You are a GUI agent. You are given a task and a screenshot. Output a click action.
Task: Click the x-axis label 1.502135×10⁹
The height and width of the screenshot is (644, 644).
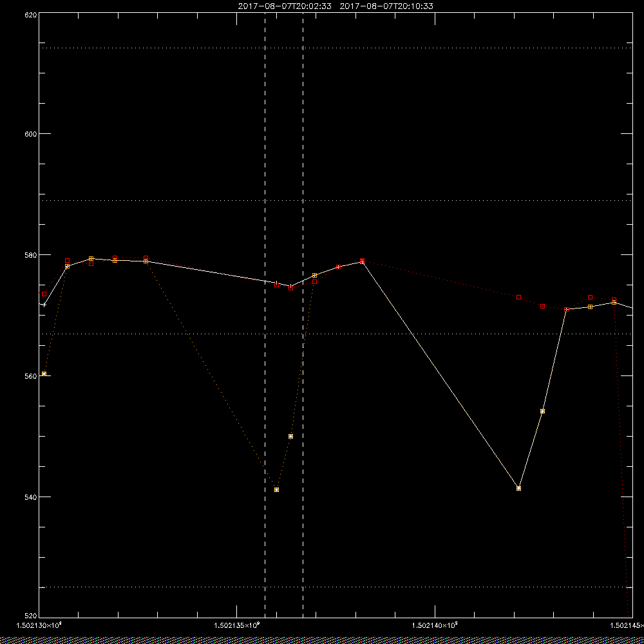click(238, 625)
